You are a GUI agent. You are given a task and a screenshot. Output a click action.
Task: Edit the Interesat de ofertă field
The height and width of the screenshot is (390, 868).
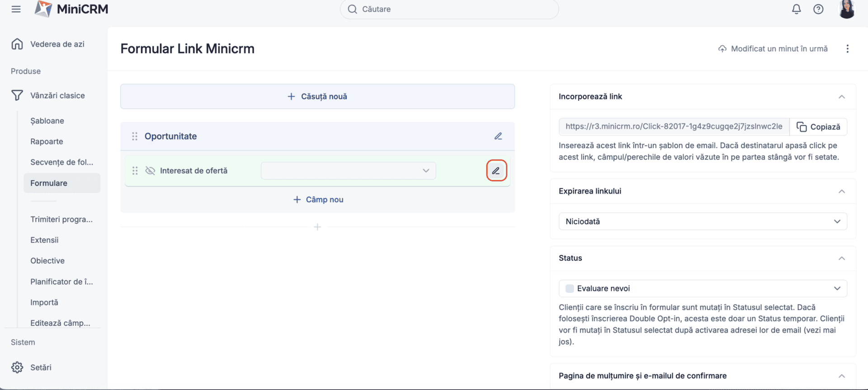496,171
